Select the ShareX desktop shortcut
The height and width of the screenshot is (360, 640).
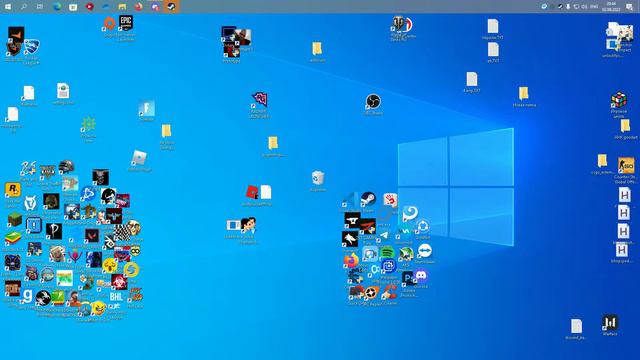(x=423, y=227)
